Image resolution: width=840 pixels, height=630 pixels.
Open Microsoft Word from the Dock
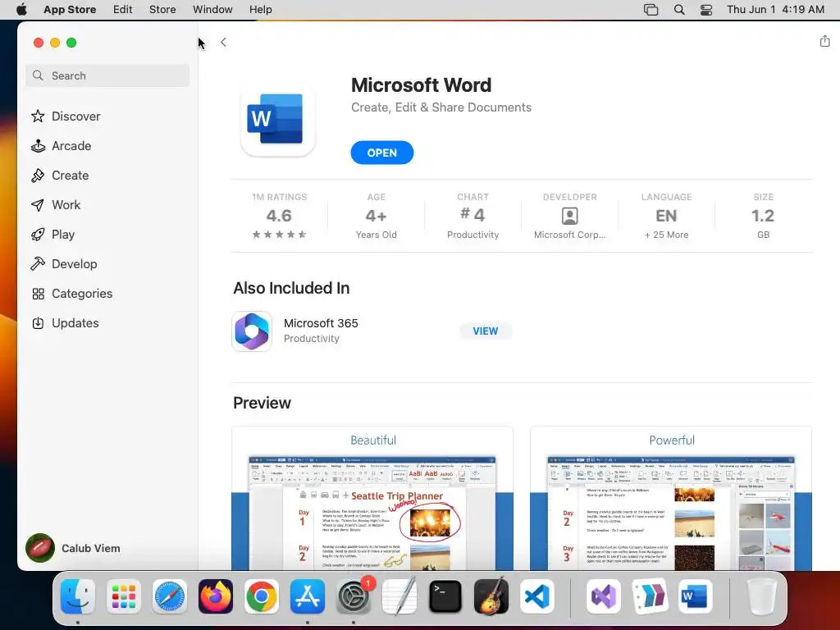click(x=695, y=596)
